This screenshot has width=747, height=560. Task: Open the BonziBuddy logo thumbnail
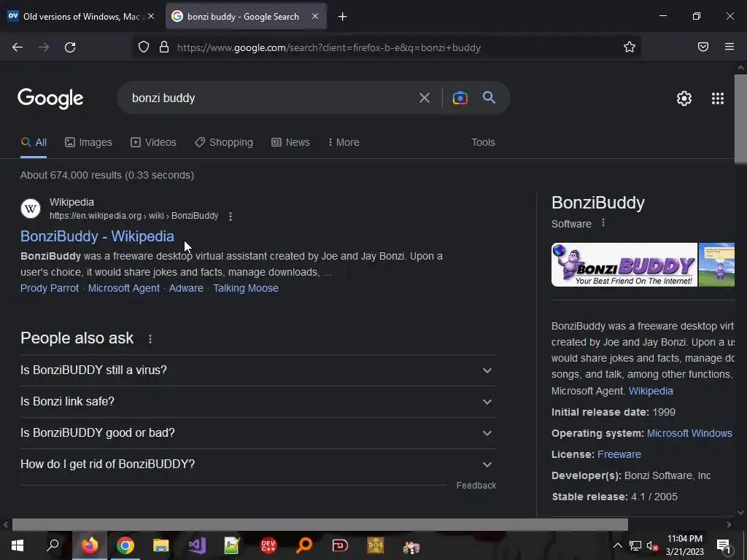624,265
